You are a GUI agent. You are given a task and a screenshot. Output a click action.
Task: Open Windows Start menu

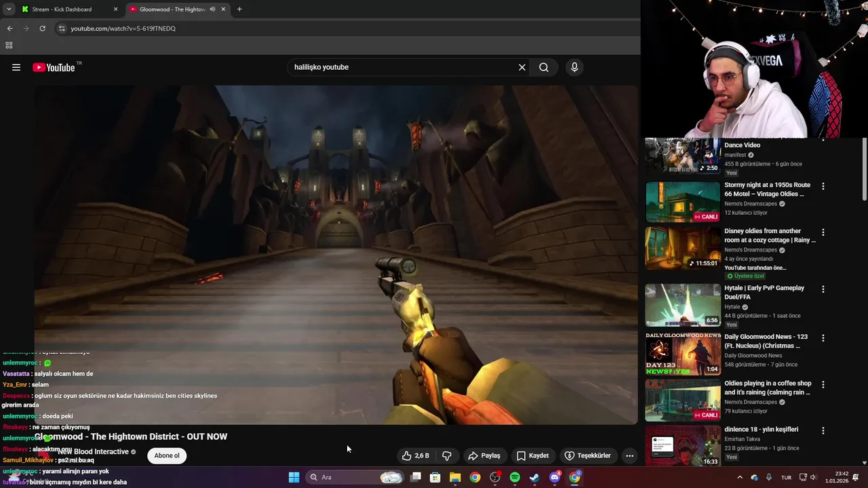tap(294, 477)
